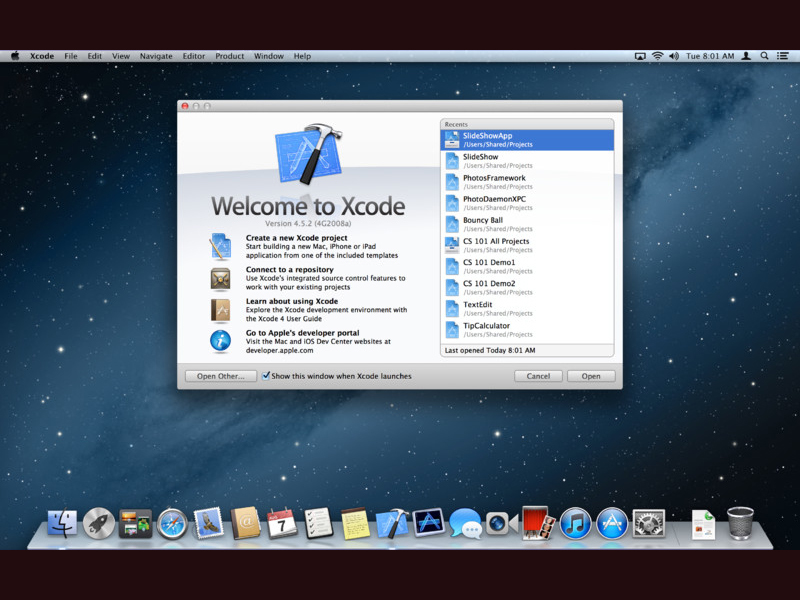Image resolution: width=800 pixels, height=600 pixels.
Task: Open System Preferences gear in Dock
Action: (x=648, y=523)
